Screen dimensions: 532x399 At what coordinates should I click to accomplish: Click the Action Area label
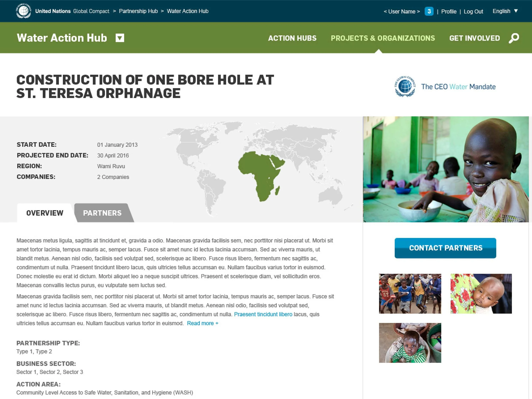[39, 384]
